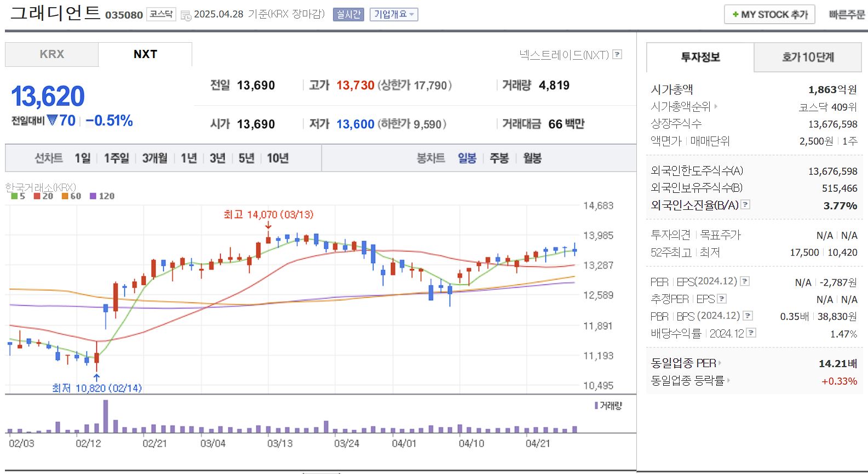Viewport: 868px width, 474px height.
Task: Click the 배당수익률 value 1.47%
Action: click(843, 334)
